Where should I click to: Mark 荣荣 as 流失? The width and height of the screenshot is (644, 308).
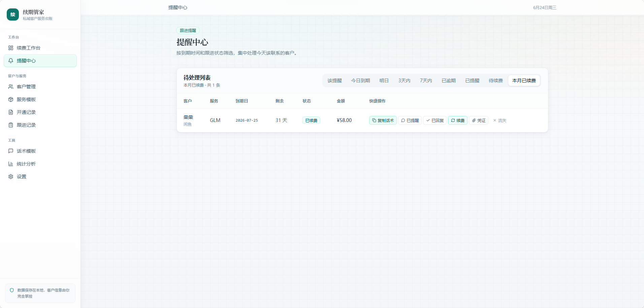(x=500, y=120)
